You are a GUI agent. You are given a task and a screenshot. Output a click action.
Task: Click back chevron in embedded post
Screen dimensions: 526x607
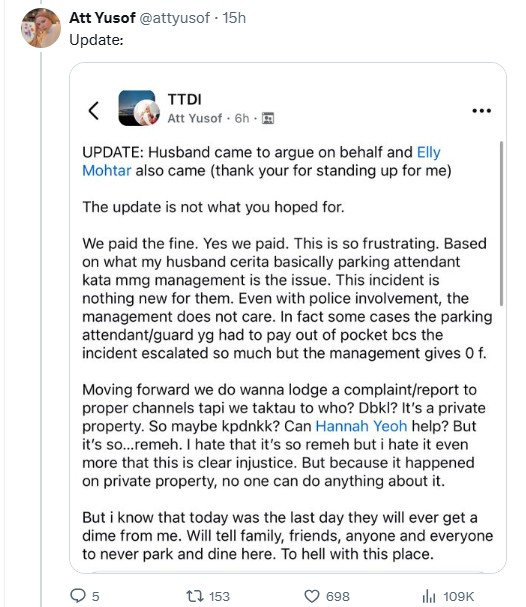coord(93,111)
